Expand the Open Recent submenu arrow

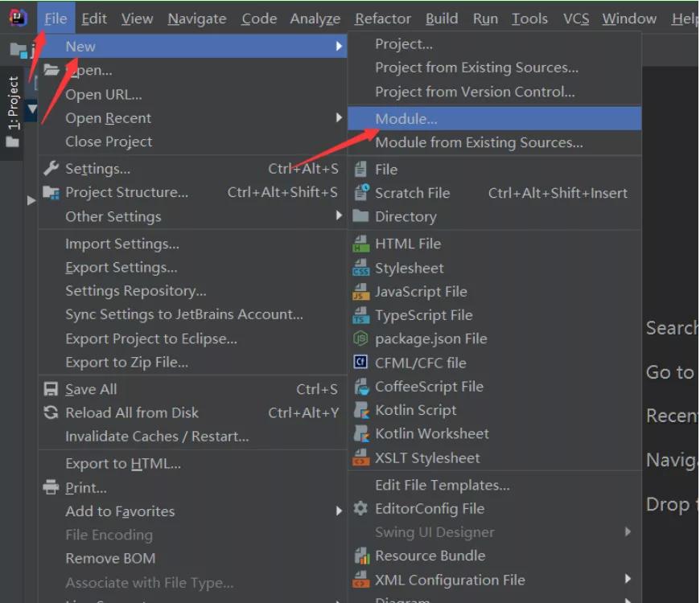[x=339, y=117]
